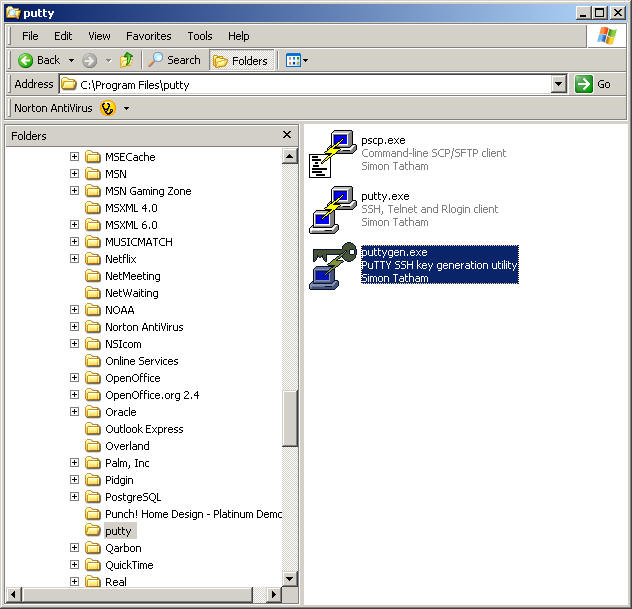Image resolution: width=632 pixels, height=609 pixels.
Task: Expand the NOAA folder node
Action: [x=74, y=310]
